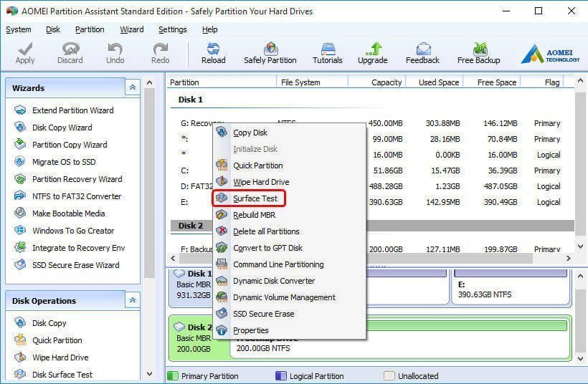Select Command Line Partitioning entry
This screenshot has height=384, width=588.
point(289,264)
